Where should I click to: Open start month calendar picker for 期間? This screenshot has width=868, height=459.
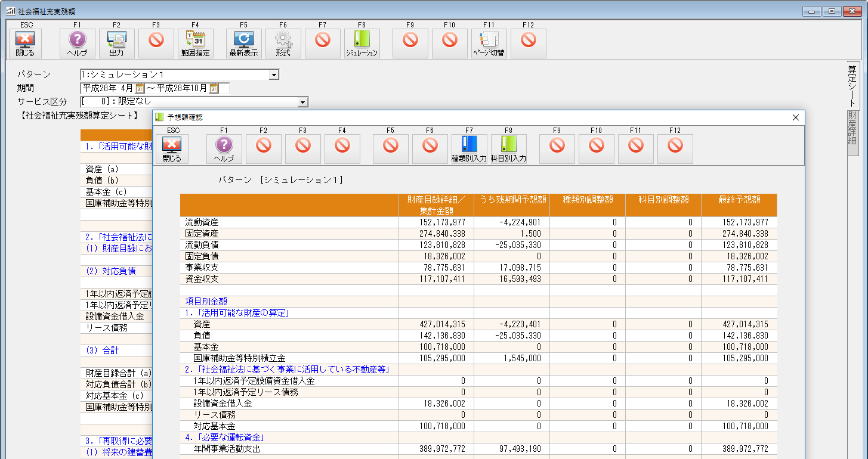(x=140, y=88)
